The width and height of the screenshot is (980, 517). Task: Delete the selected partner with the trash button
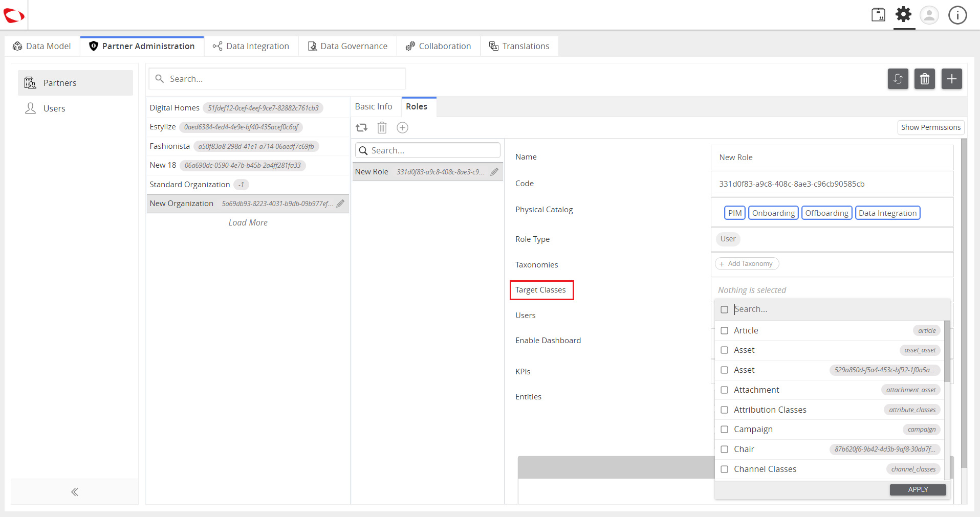[925, 79]
